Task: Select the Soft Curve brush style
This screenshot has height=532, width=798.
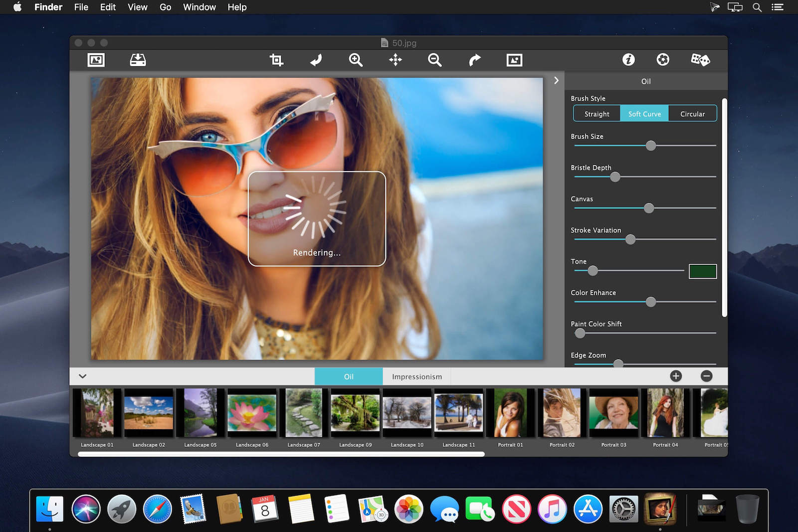Action: pyautogui.click(x=644, y=114)
